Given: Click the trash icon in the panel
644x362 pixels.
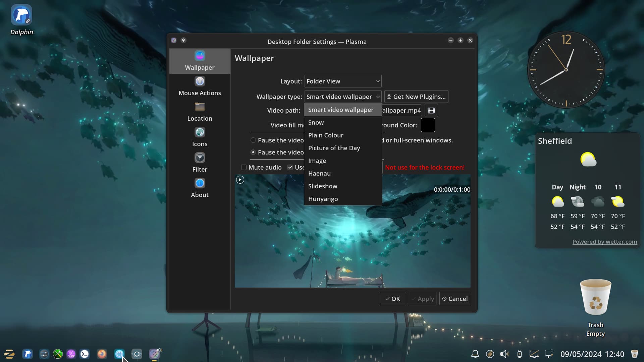Looking at the screenshot, I should click(634, 354).
